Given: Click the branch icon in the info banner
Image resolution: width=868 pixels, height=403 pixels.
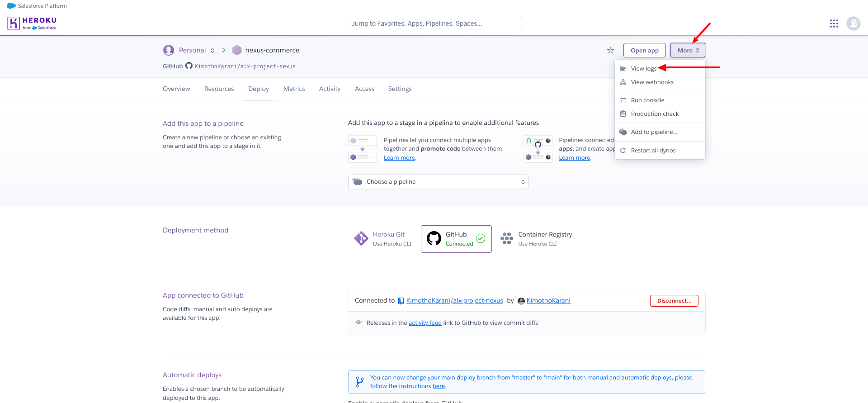Looking at the screenshot, I should pyautogui.click(x=359, y=382).
